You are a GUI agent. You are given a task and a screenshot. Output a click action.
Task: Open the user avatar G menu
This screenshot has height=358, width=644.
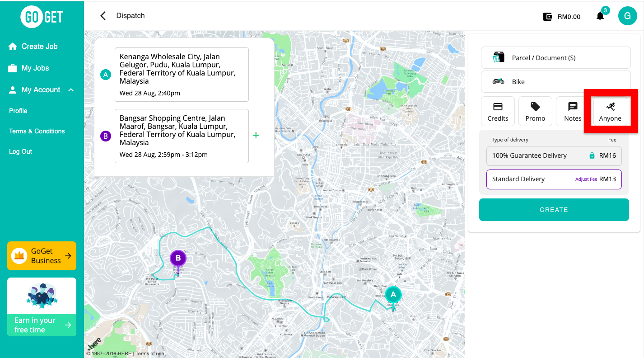pyautogui.click(x=627, y=16)
